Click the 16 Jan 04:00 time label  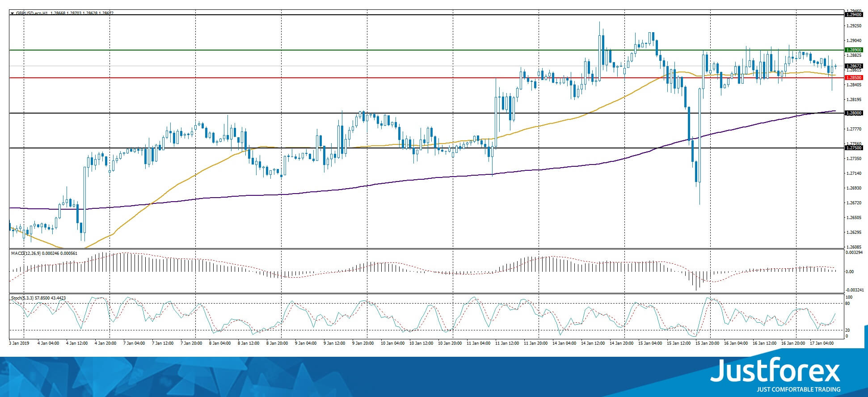click(x=736, y=343)
